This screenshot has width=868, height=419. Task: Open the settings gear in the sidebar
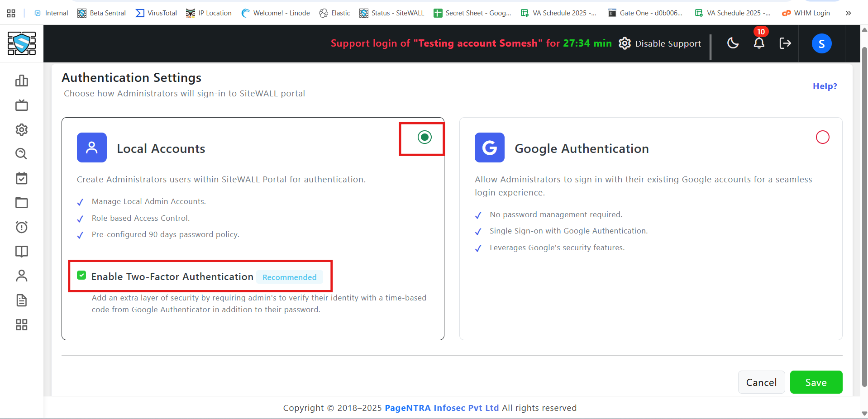[21, 130]
